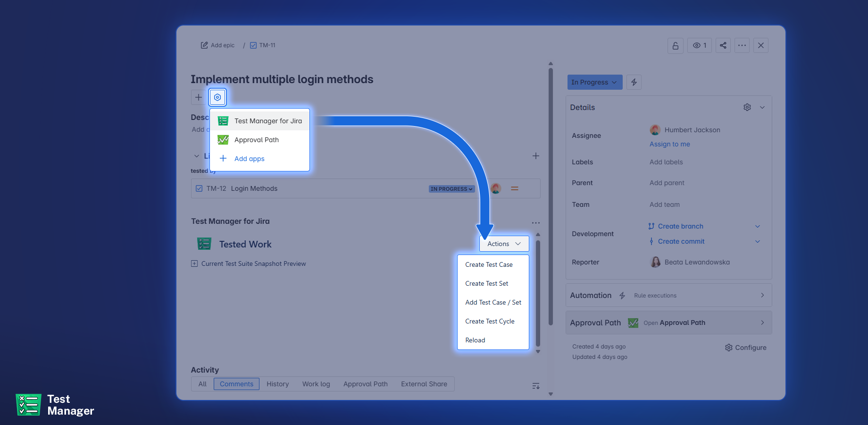Switch to the History tab
Image resolution: width=868 pixels, height=425 pixels.
277,384
